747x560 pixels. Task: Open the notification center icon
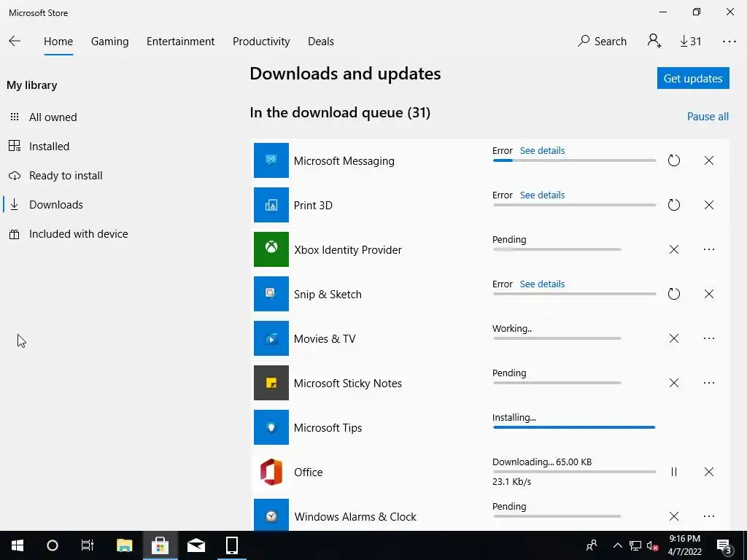(x=724, y=545)
